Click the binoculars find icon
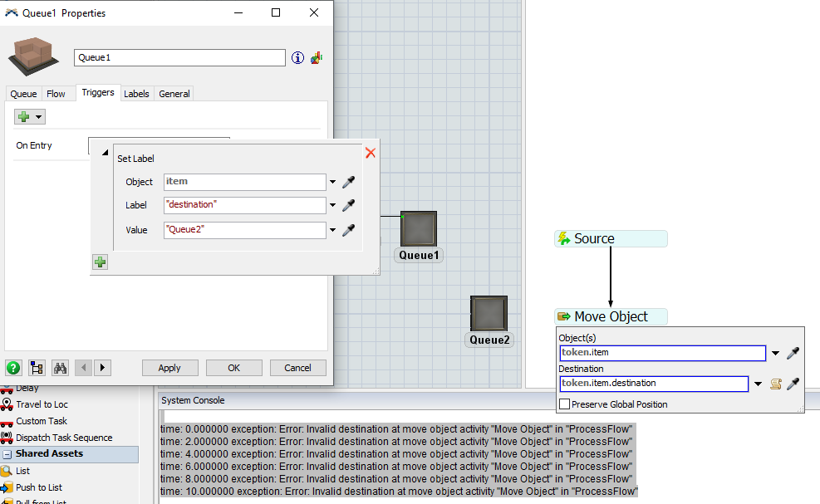Image resolution: width=820 pixels, height=504 pixels. click(60, 368)
